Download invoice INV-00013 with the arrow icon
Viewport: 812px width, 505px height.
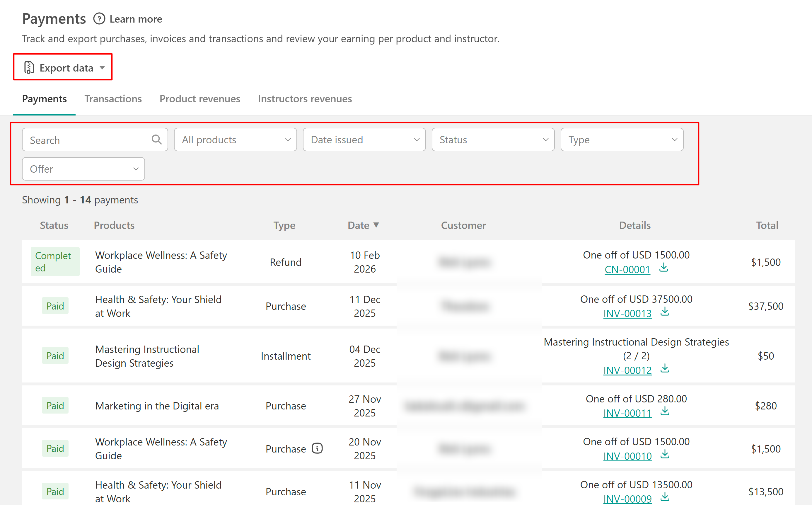pos(665,312)
